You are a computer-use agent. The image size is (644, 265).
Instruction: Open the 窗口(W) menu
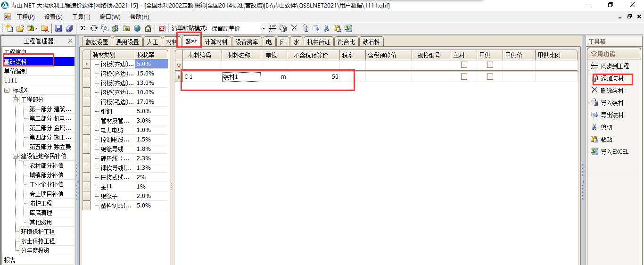click(110, 17)
